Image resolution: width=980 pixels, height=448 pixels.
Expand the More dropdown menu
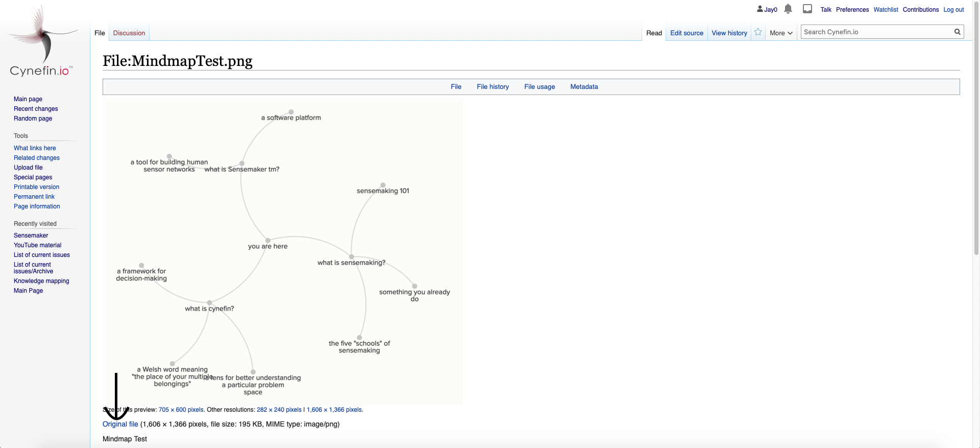pyautogui.click(x=781, y=33)
